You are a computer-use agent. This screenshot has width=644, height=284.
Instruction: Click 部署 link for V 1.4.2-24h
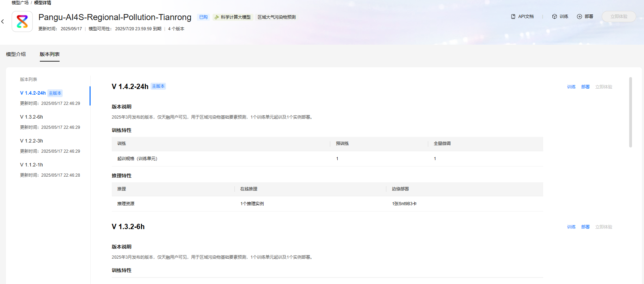585,87
